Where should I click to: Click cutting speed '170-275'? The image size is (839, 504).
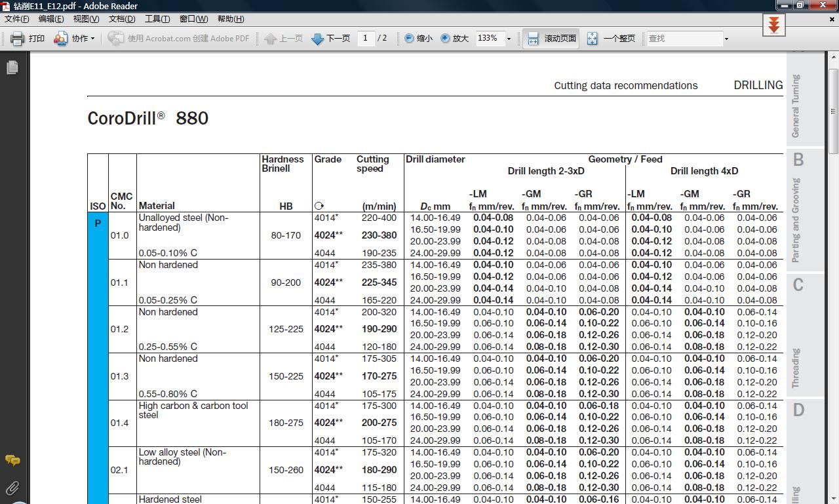379,376
